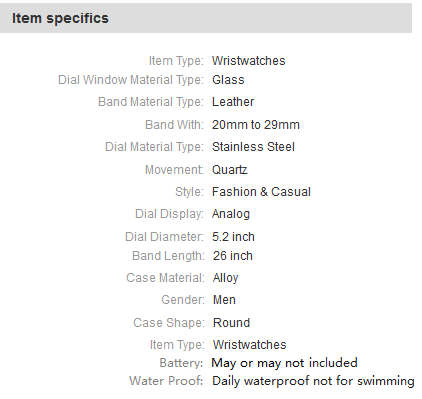Click the Round case shape value
The height and width of the screenshot is (399, 422).
click(231, 323)
